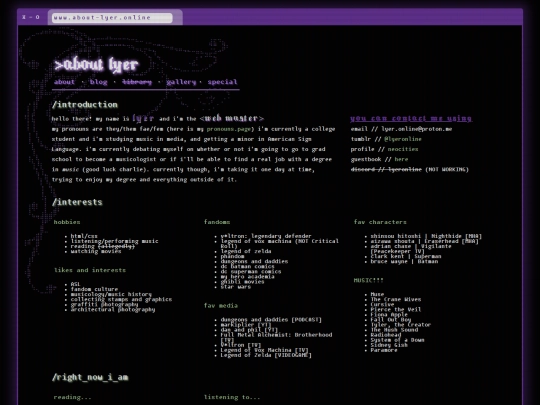The image size is (540, 405).
Task: Click the address bar showing www.about-lyer.online
Action: [x=112, y=18]
